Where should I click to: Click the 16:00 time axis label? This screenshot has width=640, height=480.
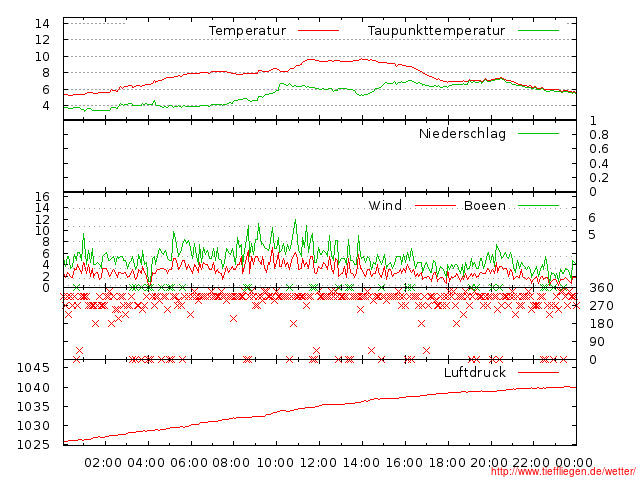point(404,463)
